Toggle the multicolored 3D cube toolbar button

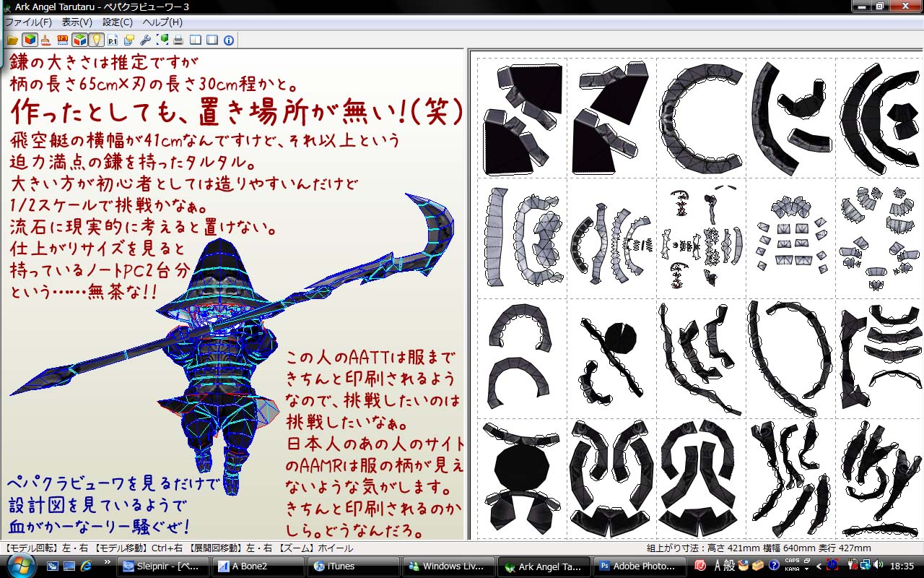[30, 40]
